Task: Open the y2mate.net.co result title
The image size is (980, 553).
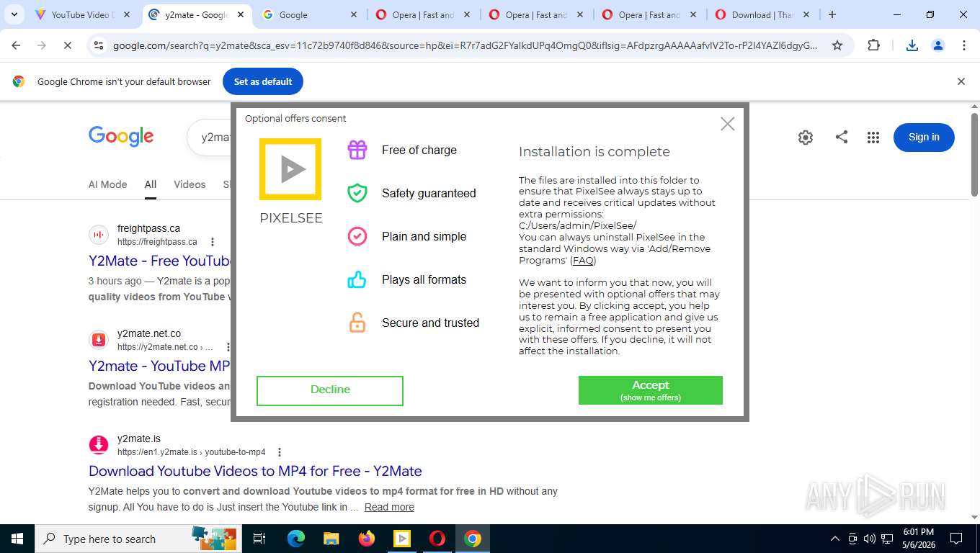Action: pyautogui.click(x=159, y=366)
